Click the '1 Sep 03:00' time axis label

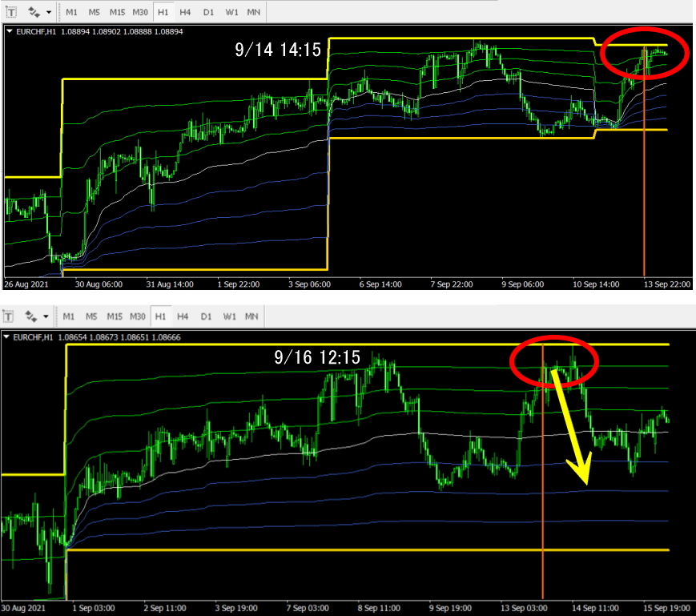tap(94, 608)
